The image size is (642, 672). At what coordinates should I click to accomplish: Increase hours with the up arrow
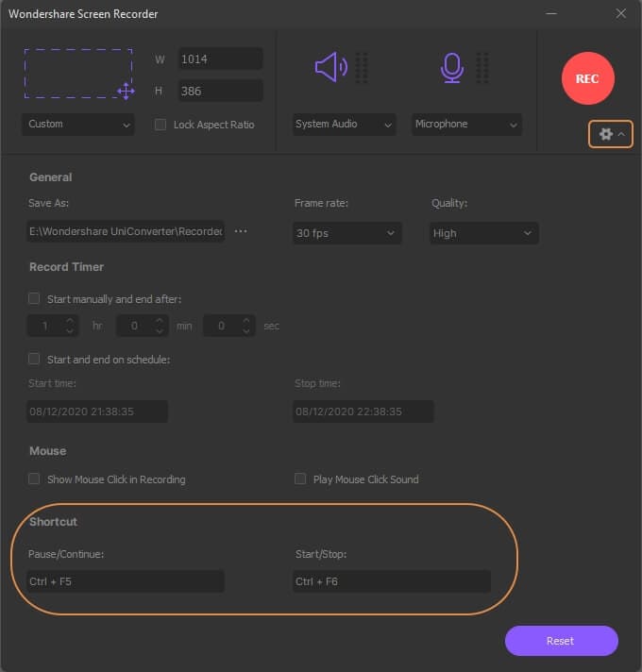click(x=70, y=321)
